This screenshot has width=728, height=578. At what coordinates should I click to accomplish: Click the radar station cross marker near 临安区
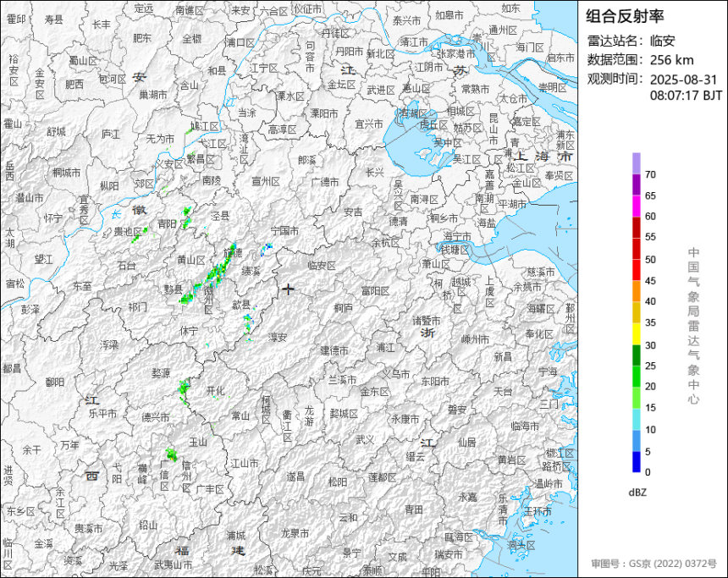click(x=288, y=289)
